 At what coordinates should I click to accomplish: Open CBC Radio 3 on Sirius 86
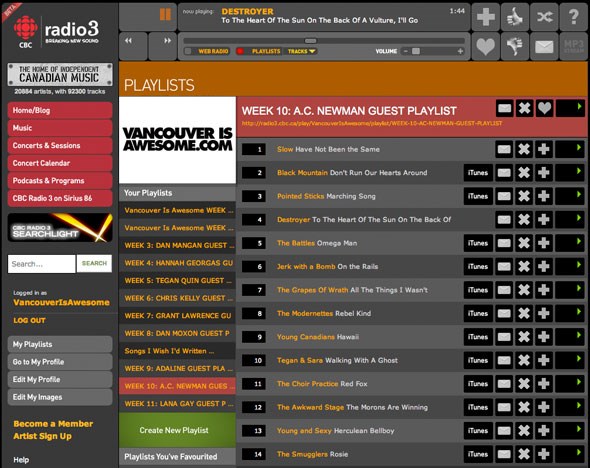60,198
